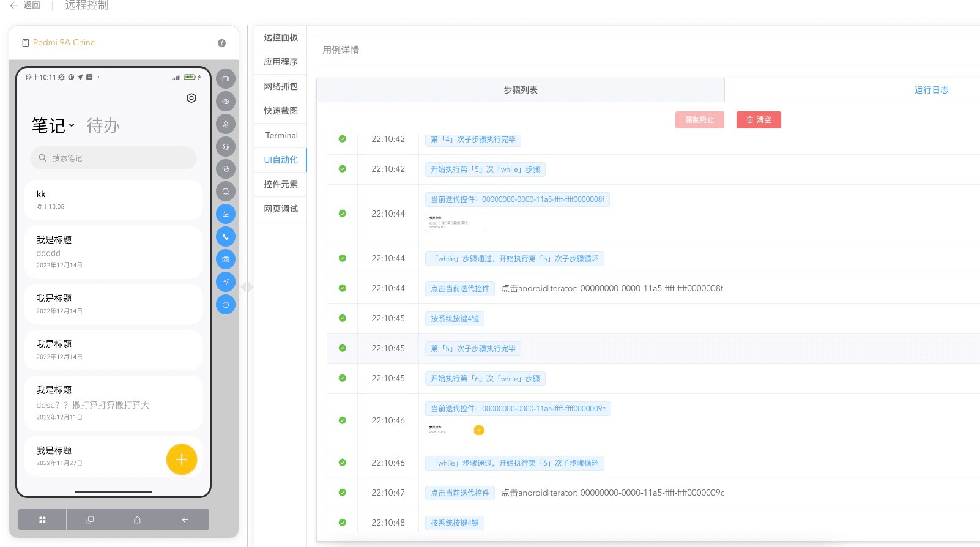Click the green success check at 22:10:47

point(343,493)
